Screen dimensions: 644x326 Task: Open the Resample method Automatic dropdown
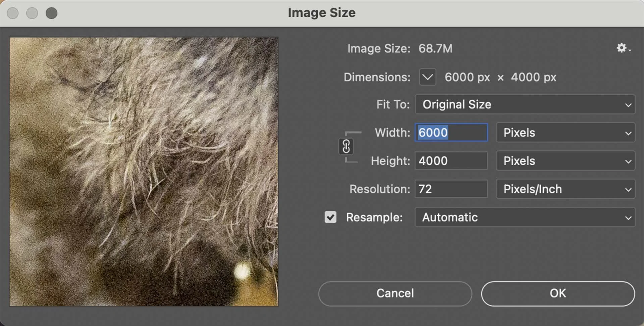pos(524,217)
